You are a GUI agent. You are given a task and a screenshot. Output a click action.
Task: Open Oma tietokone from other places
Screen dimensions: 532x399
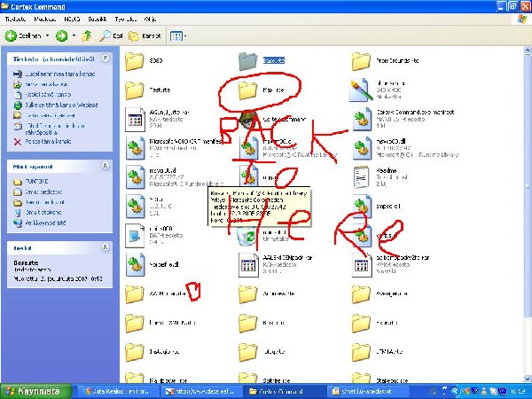(37, 213)
